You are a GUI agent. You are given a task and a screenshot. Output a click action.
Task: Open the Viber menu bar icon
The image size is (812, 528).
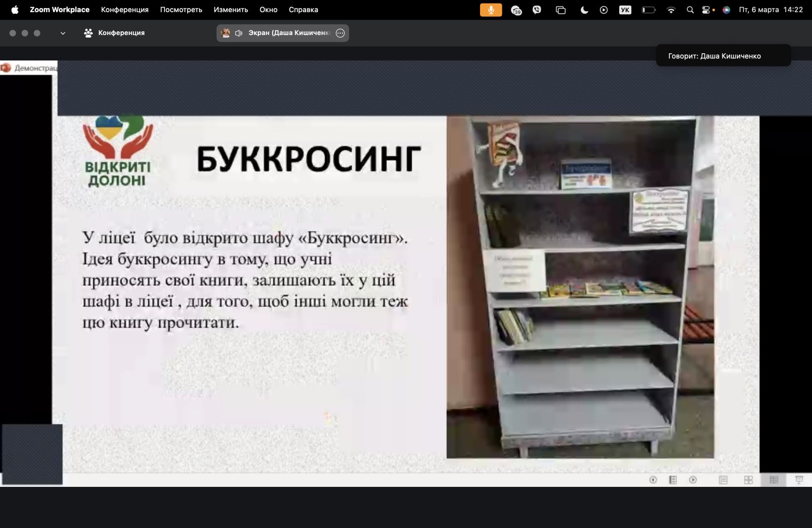(x=537, y=10)
